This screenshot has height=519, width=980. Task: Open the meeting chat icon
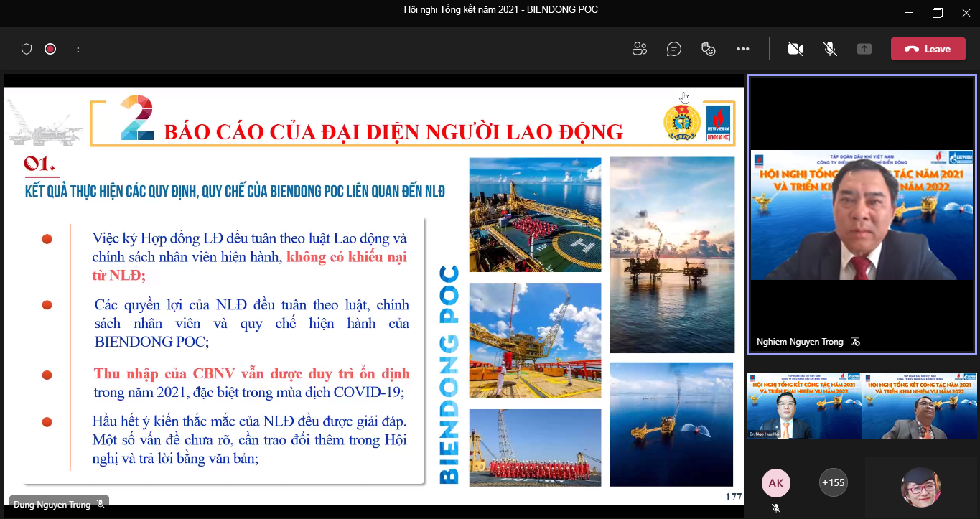click(673, 49)
